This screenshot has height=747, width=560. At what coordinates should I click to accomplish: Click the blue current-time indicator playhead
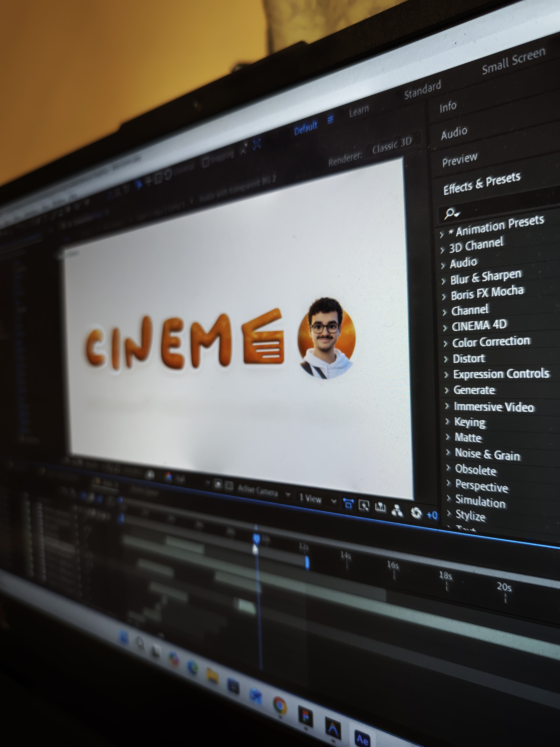256,538
